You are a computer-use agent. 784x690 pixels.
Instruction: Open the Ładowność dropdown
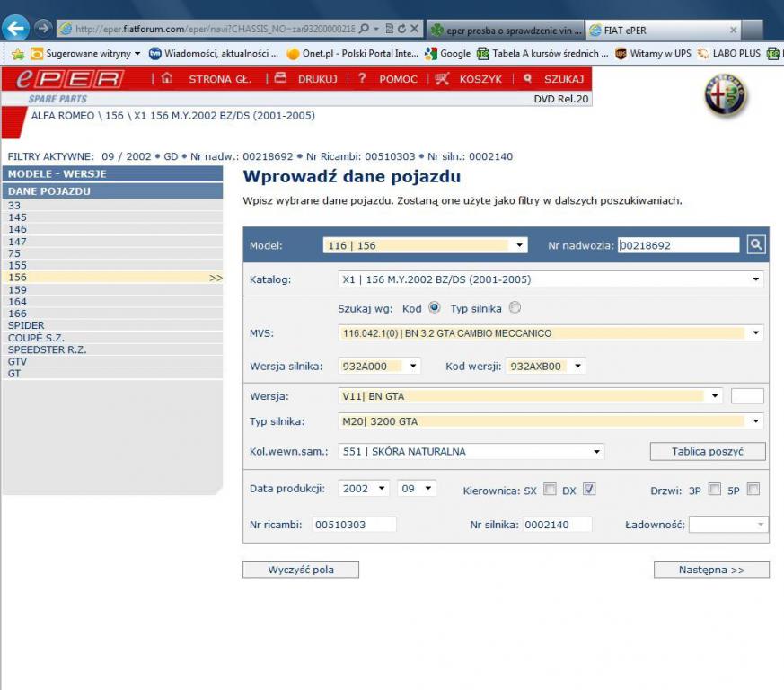(x=728, y=525)
